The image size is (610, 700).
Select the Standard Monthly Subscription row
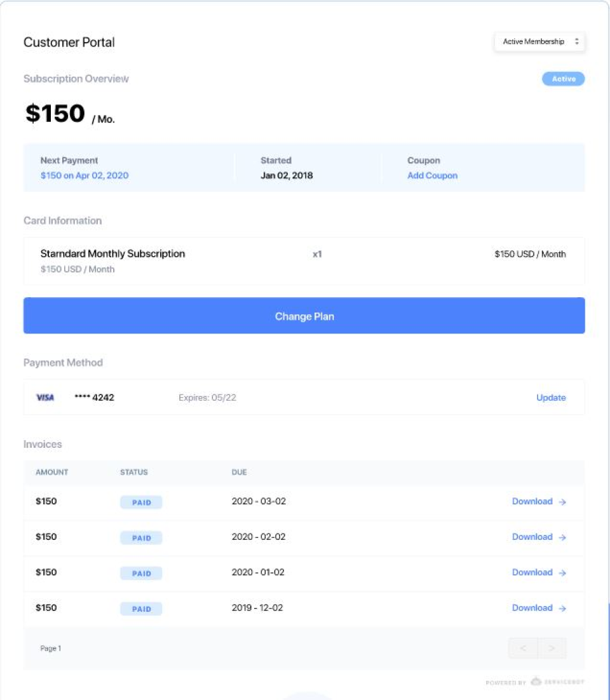[x=304, y=261]
